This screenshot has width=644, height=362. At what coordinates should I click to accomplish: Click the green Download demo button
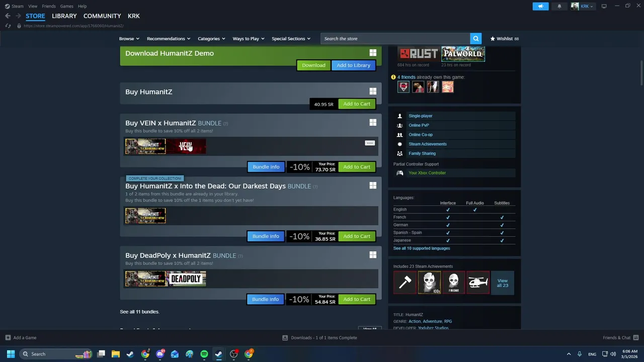tap(313, 65)
